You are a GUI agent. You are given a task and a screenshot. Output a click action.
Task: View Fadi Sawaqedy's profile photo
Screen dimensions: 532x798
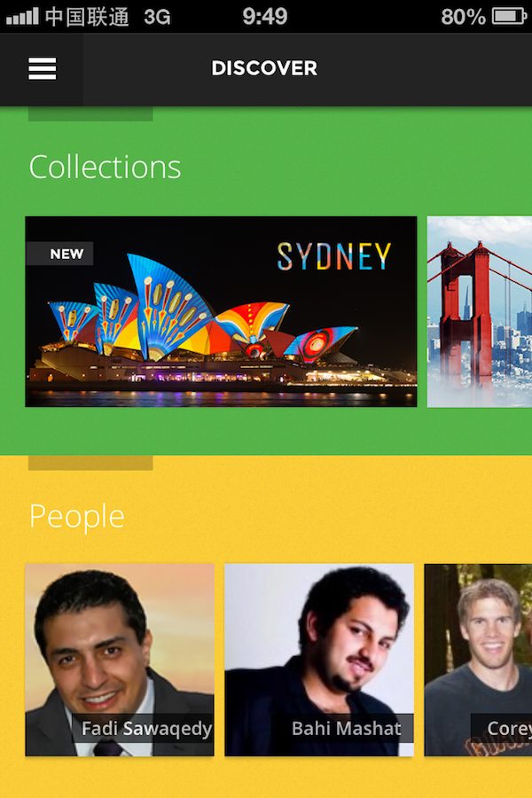pos(120,660)
